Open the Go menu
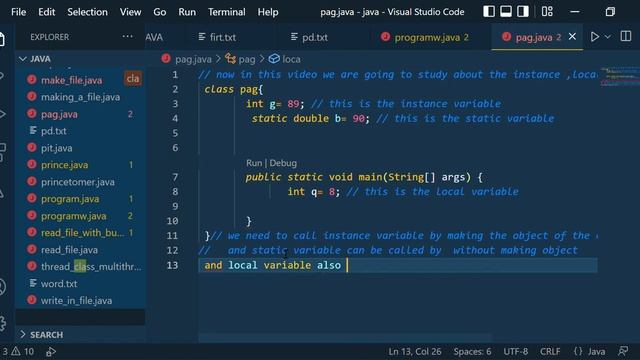640x360 pixels. point(160,12)
